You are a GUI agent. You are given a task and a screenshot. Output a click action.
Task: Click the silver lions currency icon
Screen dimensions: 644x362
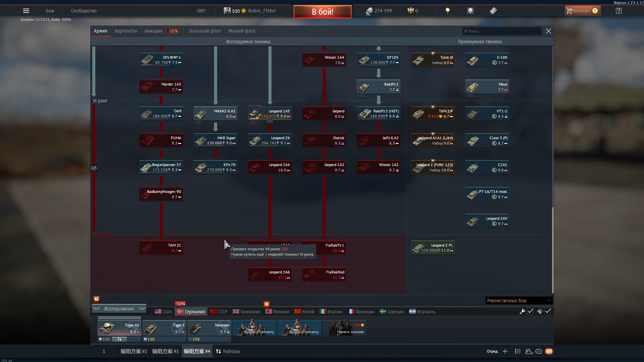[x=369, y=11]
